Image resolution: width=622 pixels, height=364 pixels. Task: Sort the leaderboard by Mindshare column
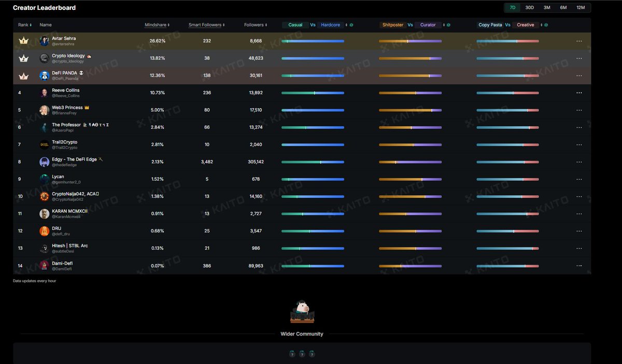pos(157,25)
